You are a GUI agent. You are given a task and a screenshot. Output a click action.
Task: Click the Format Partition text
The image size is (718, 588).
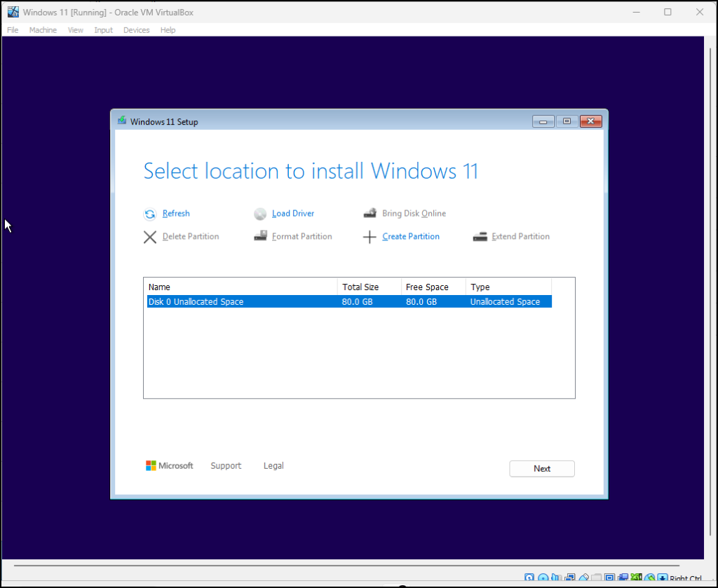point(302,237)
